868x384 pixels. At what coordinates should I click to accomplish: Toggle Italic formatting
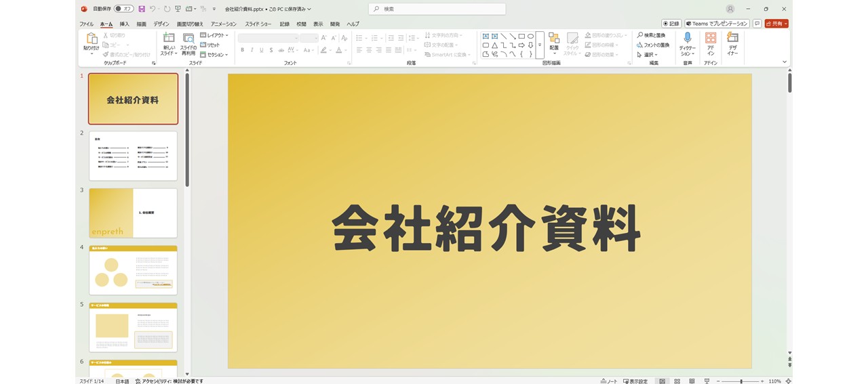click(252, 50)
